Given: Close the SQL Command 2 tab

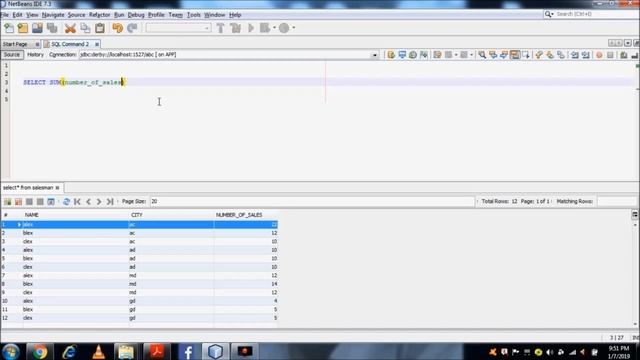Looking at the screenshot, I should [x=97, y=44].
